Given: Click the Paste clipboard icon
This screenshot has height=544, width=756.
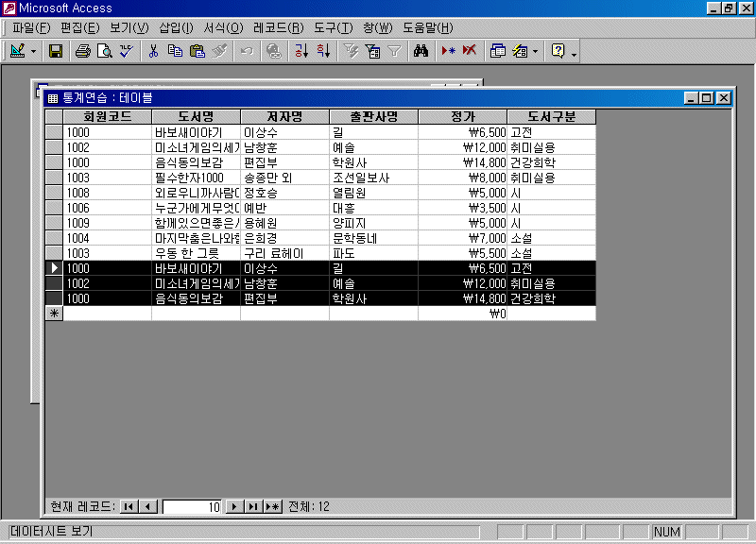Looking at the screenshot, I should [x=198, y=51].
